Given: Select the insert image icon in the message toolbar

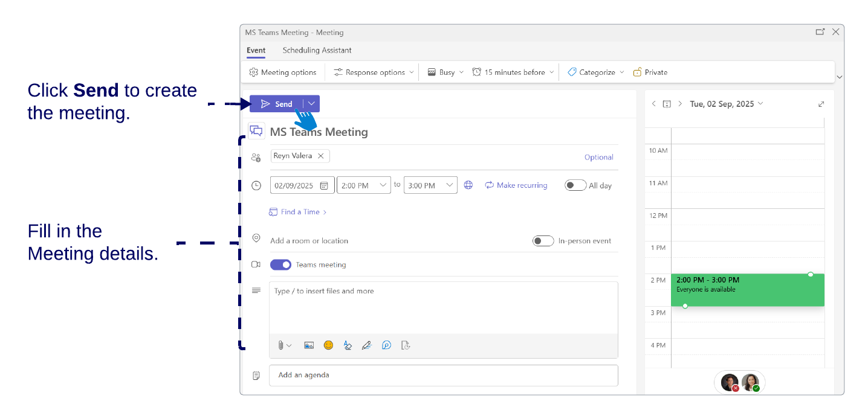Looking at the screenshot, I should (309, 345).
